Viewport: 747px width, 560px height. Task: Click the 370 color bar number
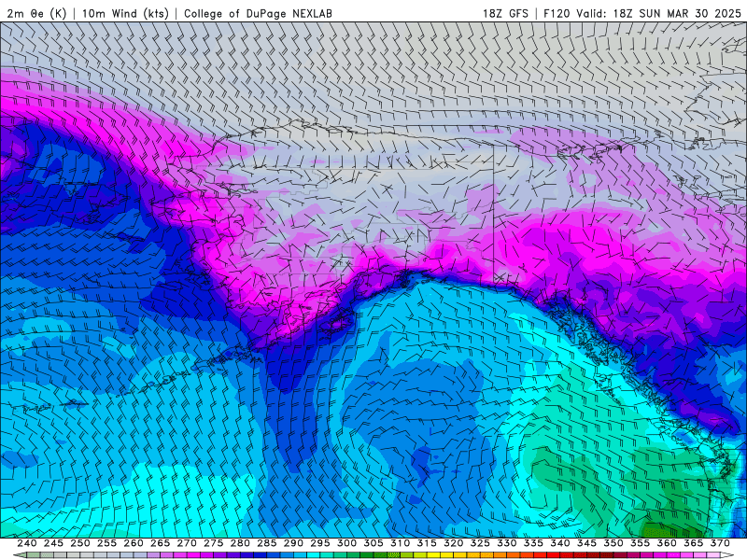tap(720, 543)
